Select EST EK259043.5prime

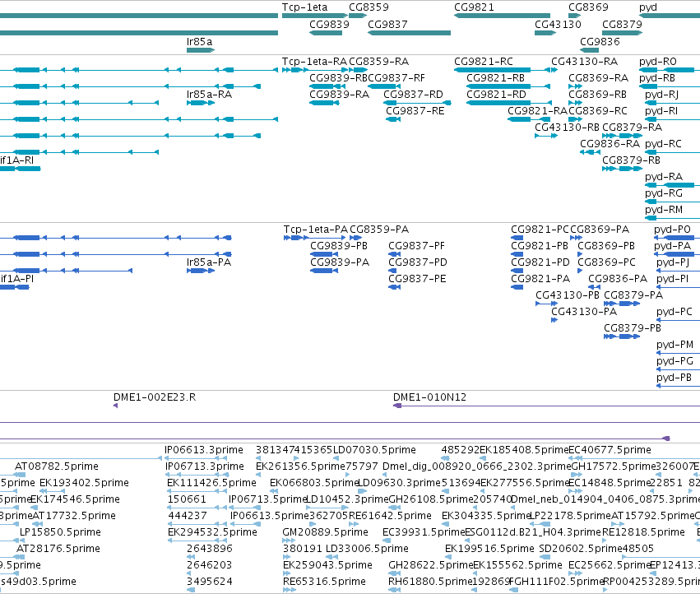(327, 565)
